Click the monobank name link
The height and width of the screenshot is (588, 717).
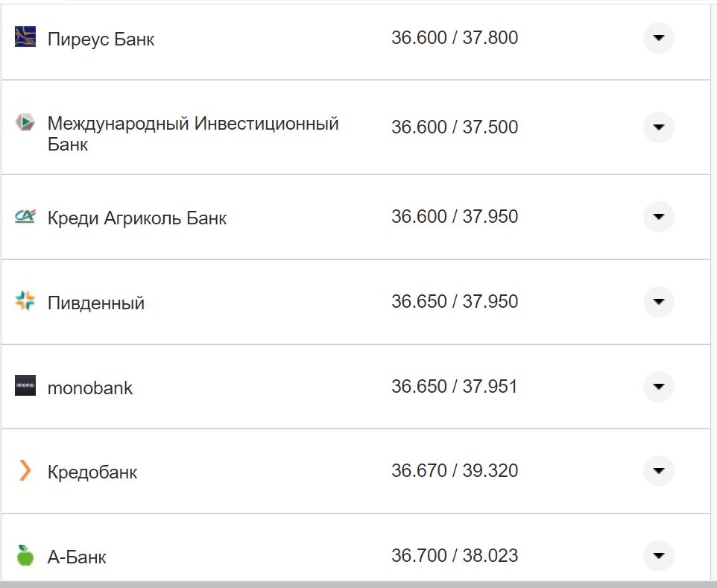tap(89, 388)
